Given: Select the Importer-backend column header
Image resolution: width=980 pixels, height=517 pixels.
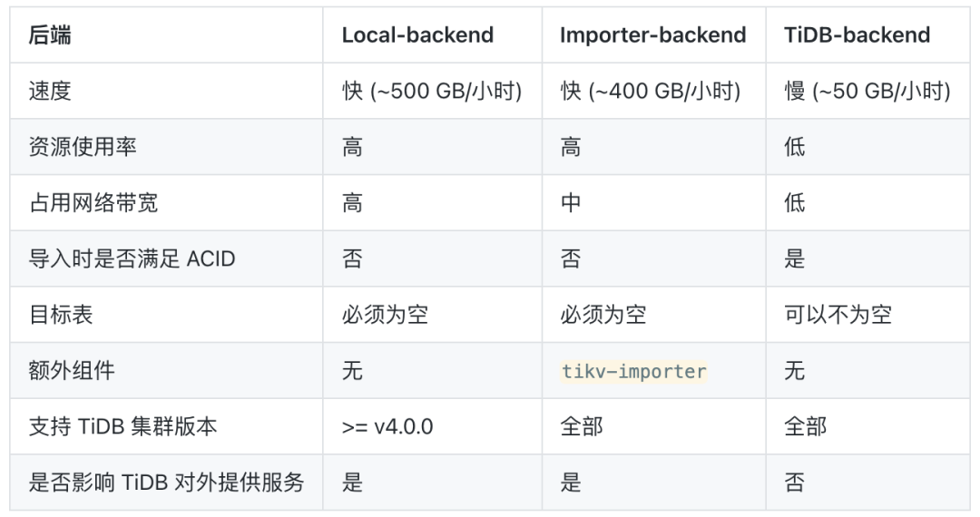Looking at the screenshot, I should pos(652,35).
